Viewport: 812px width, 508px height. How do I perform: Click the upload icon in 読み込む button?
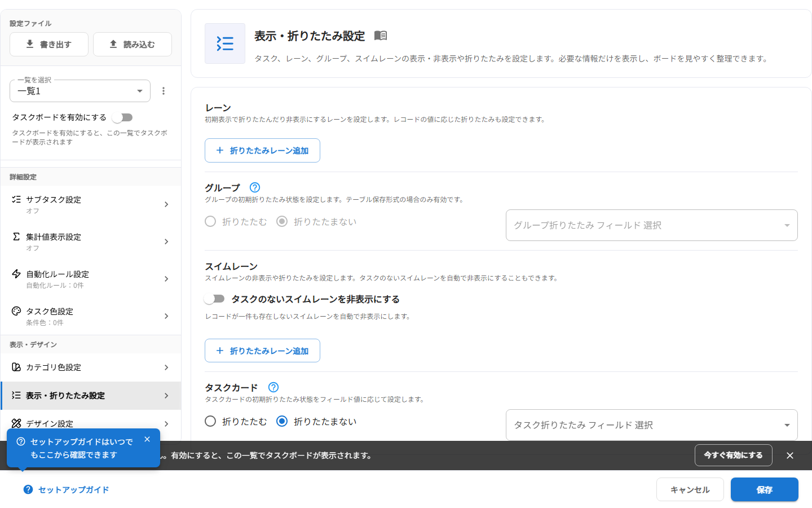click(x=113, y=44)
